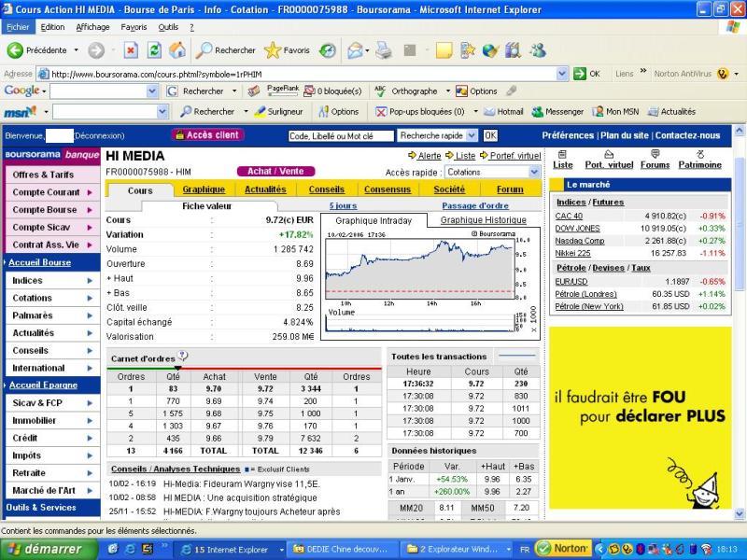747x560 pixels.
Task: Click the Norton icon in the system tray
Action: [x=564, y=549]
